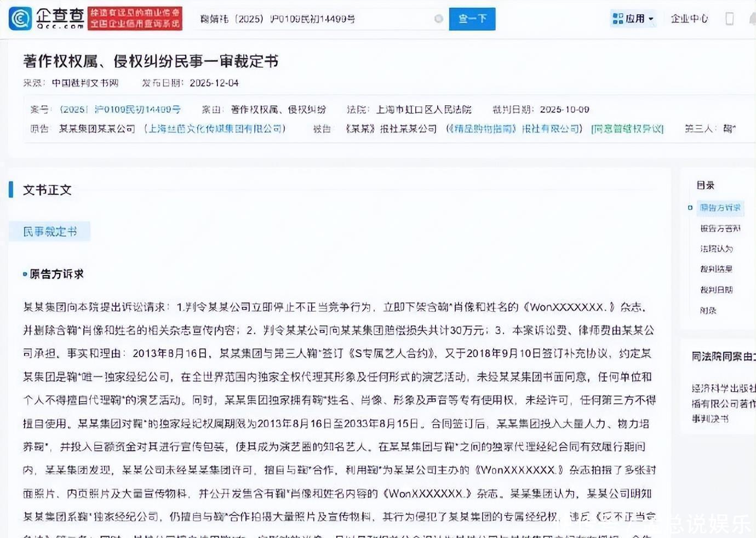Image resolution: width=756 pixels, height=538 pixels.
Task: Open defendant link 《精品购物指南》报社有限公司
Action: pyautogui.click(x=514, y=129)
